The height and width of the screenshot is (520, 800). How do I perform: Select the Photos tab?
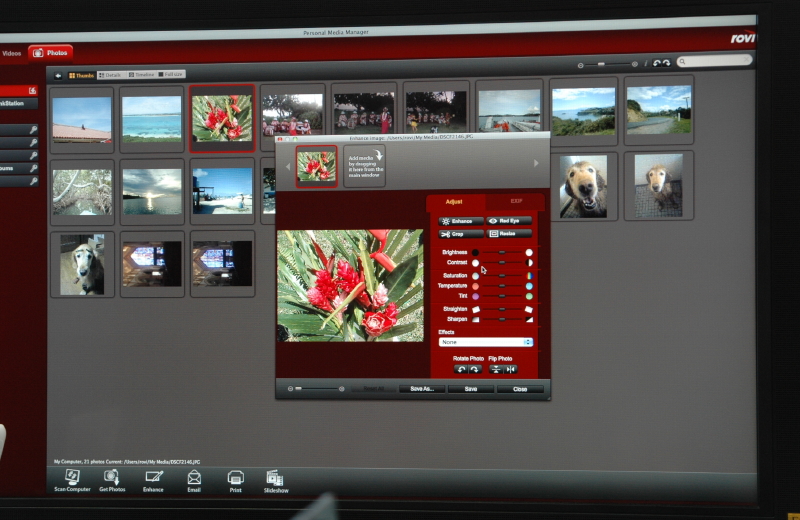click(x=51, y=53)
